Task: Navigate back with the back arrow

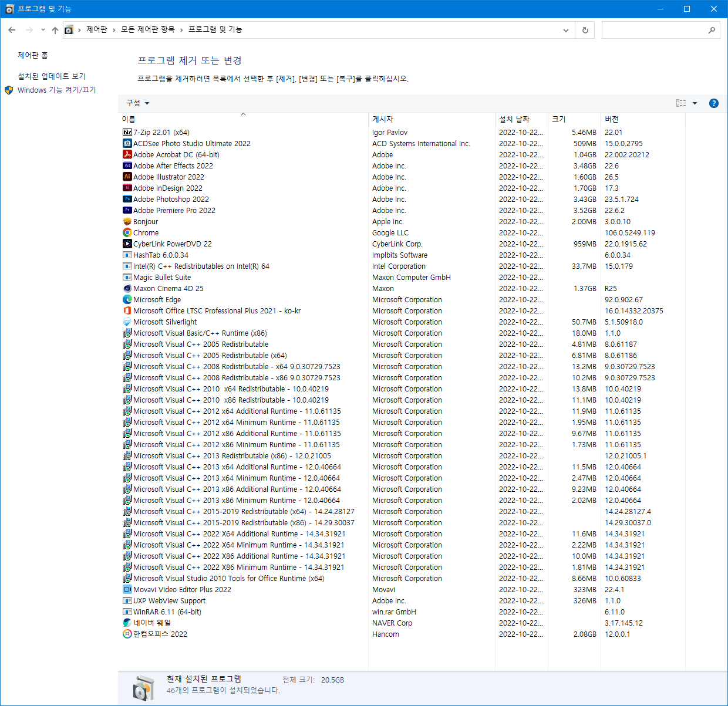Action: click(x=12, y=30)
